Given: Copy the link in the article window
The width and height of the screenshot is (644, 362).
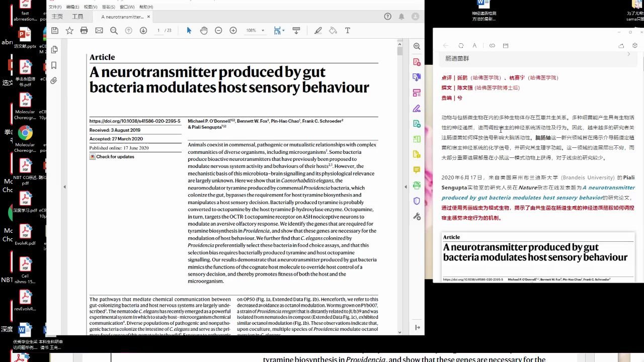Looking at the screenshot, I should pyautogui.click(x=492, y=46).
